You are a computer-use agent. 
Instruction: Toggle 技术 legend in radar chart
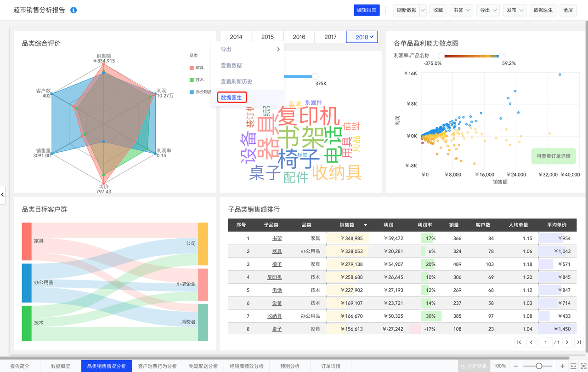pos(197,80)
